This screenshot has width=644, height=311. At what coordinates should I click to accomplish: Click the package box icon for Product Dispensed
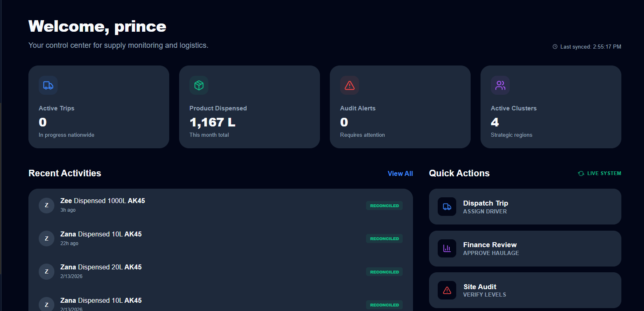pyautogui.click(x=199, y=85)
